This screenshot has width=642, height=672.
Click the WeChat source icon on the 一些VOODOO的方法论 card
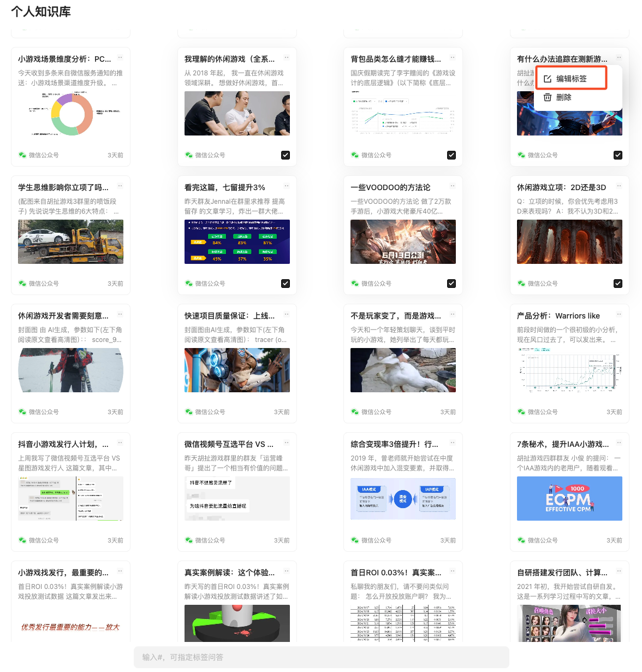tap(355, 284)
